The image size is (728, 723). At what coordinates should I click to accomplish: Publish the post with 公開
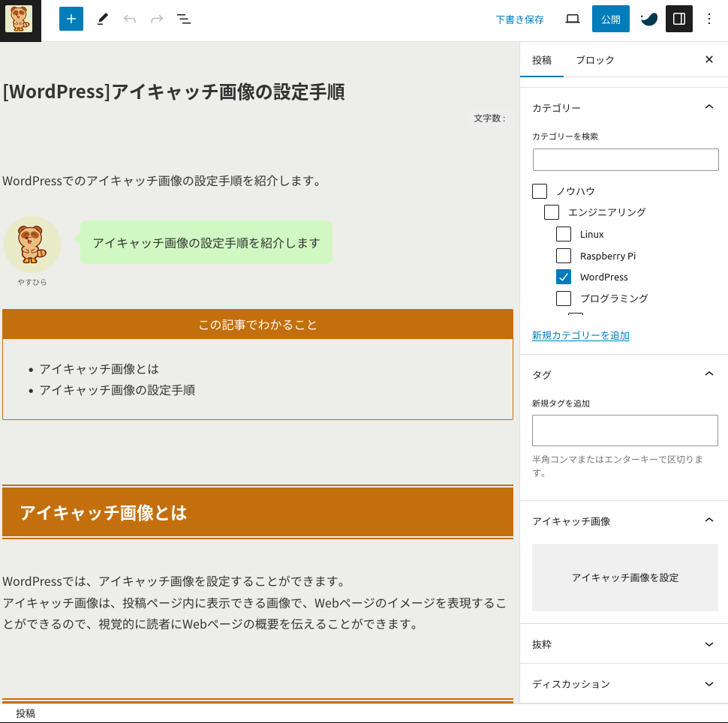(x=610, y=19)
